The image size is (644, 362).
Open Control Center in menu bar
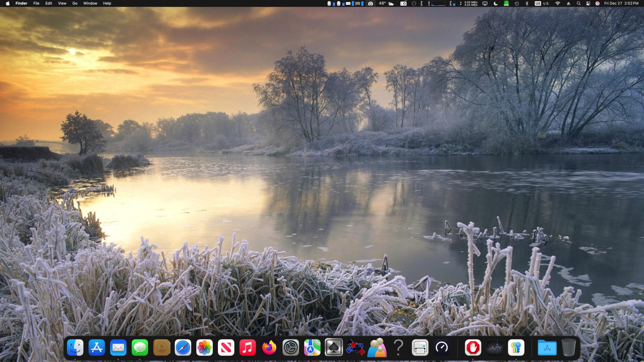point(588,4)
